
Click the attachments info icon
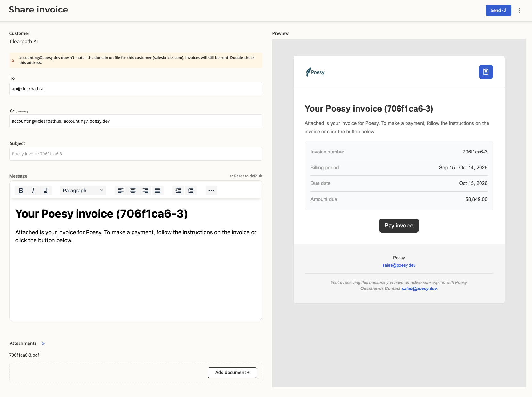point(43,343)
